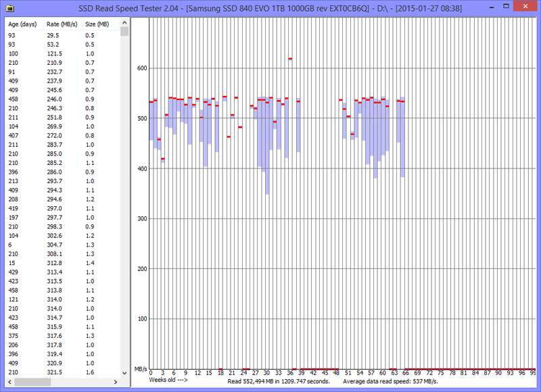Screen dimensions: 541x392
Task: Select the row with rate 293.7
Action: click(x=63, y=181)
